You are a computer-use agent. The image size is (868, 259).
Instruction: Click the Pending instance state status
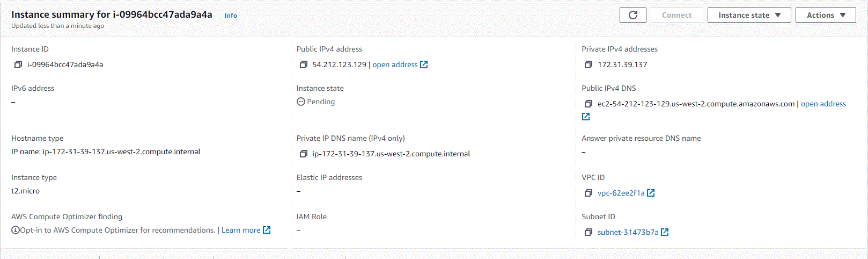(x=320, y=102)
